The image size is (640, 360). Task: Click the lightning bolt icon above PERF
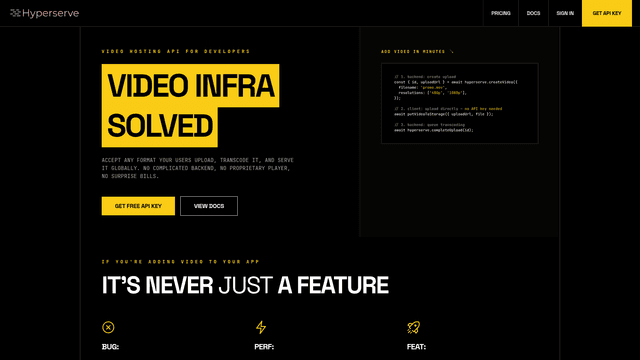click(x=261, y=327)
